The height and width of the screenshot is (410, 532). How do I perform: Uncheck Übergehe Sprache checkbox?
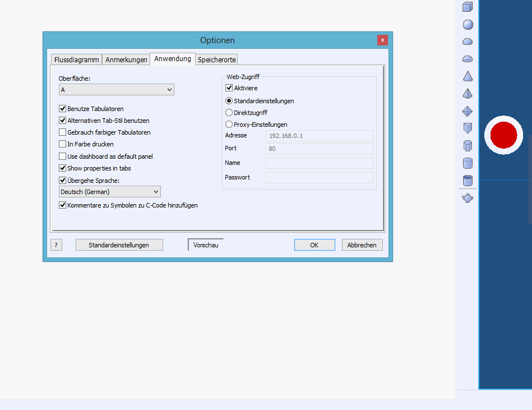click(x=62, y=180)
